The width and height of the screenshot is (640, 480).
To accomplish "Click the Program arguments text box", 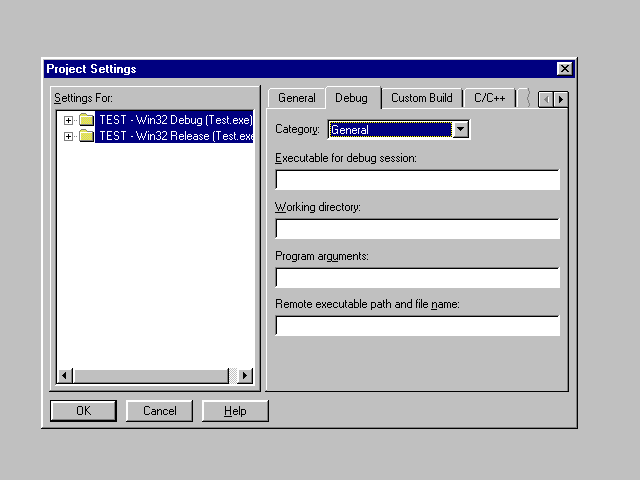I will click(x=417, y=278).
